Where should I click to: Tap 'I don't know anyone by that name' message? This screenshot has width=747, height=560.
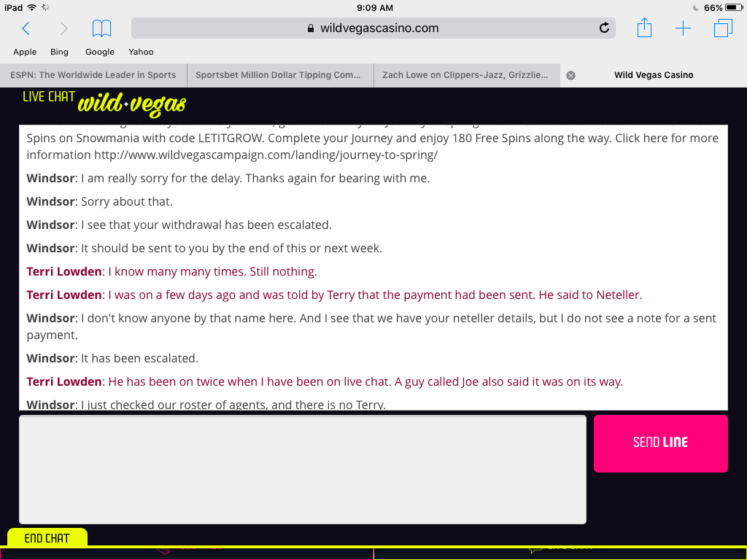pyautogui.click(x=371, y=326)
